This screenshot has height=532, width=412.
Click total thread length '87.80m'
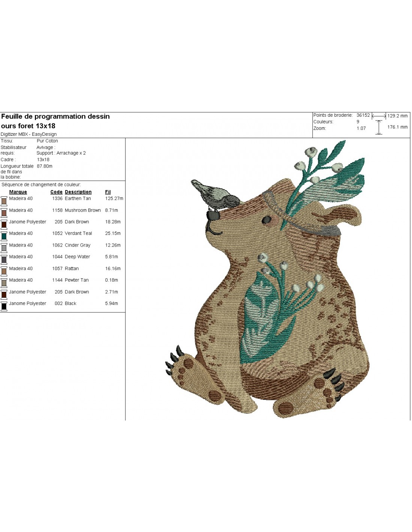pos(45,166)
